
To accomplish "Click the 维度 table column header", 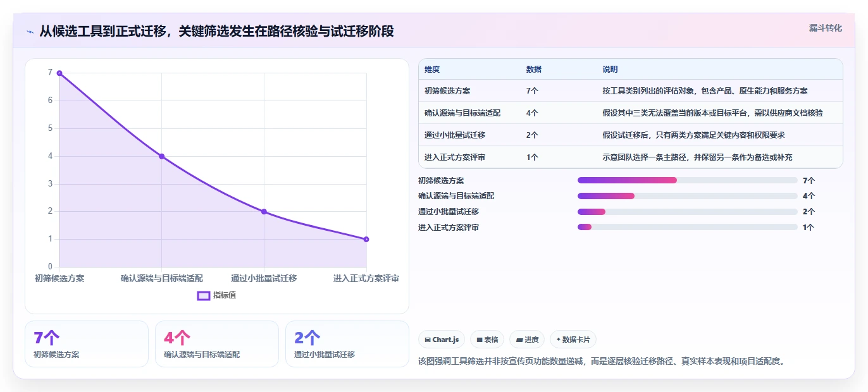I will click(432, 70).
